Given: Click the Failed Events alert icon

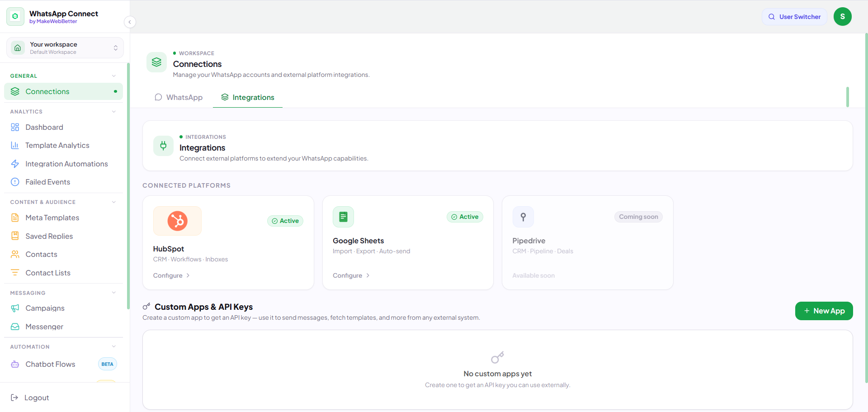Looking at the screenshot, I should [x=15, y=182].
